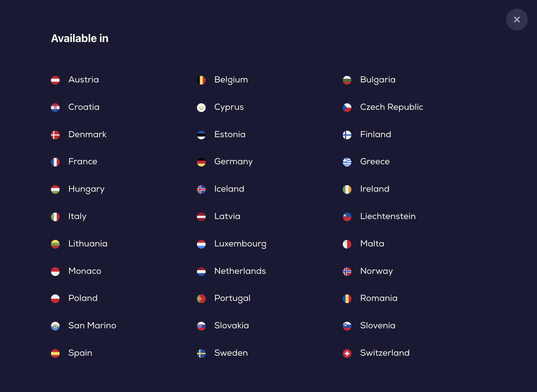Click the Austria flag icon
The width and height of the screenshot is (537, 392).
(55, 80)
